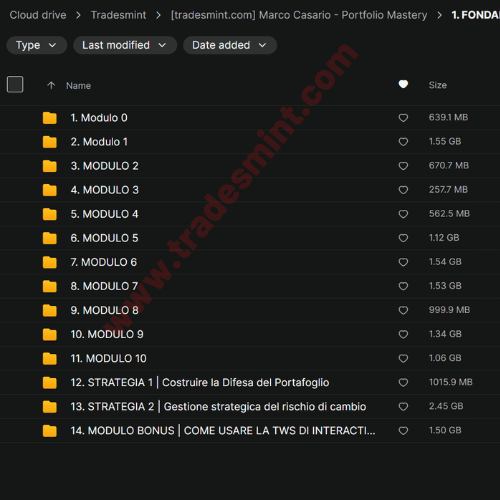Tick the select-all checkbox

coord(15,84)
